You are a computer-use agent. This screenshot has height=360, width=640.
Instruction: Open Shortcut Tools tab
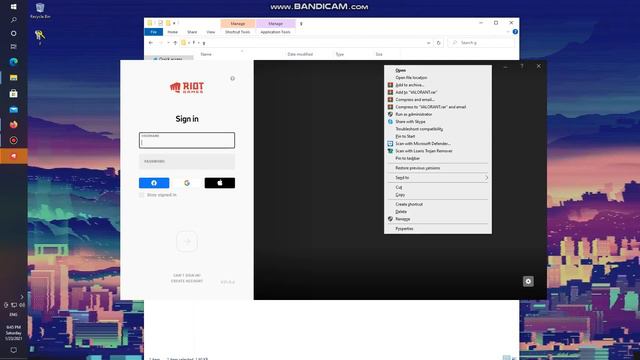[x=238, y=32]
